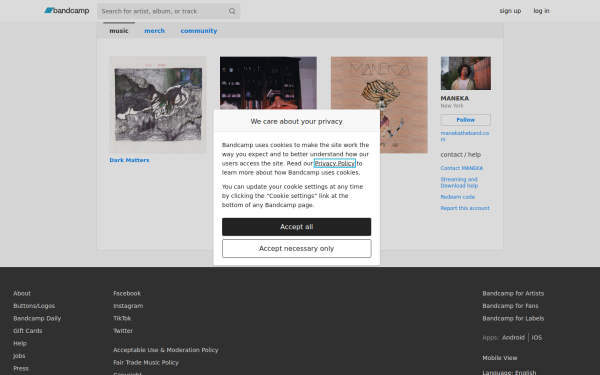600x375 pixels.
Task: Open the Fair Trade Music Policy link
Action: (x=146, y=362)
